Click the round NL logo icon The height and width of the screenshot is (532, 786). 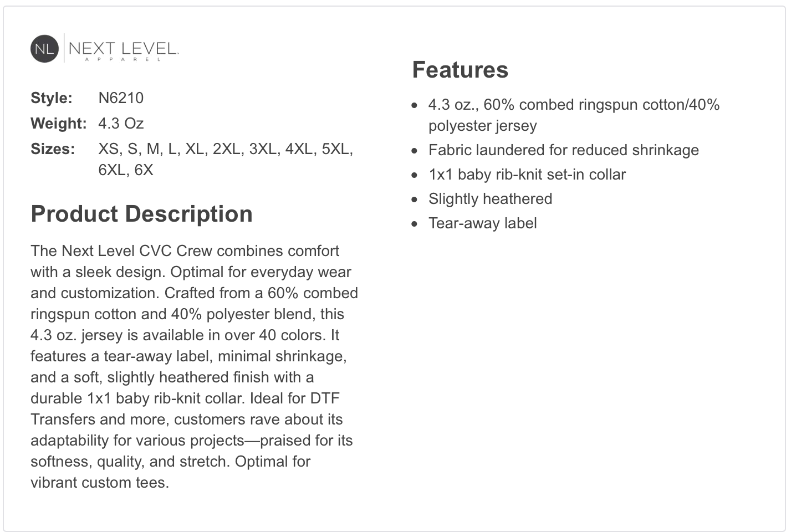coord(44,49)
